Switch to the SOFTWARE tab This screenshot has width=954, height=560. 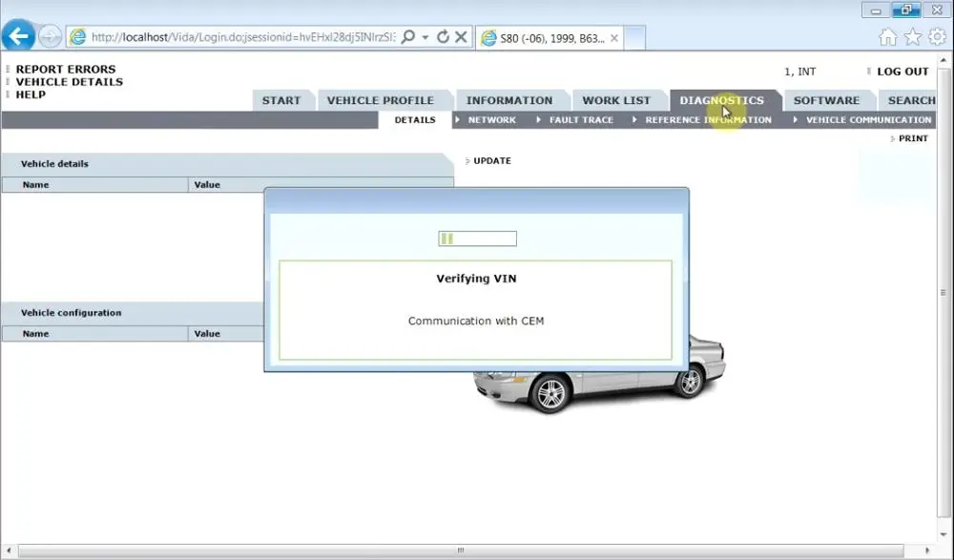click(826, 100)
